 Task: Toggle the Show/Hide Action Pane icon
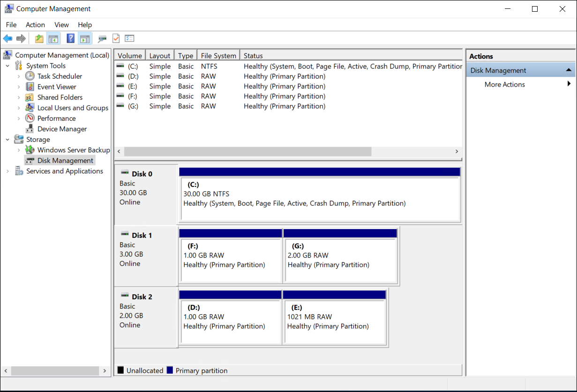click(x=85, y=38)
